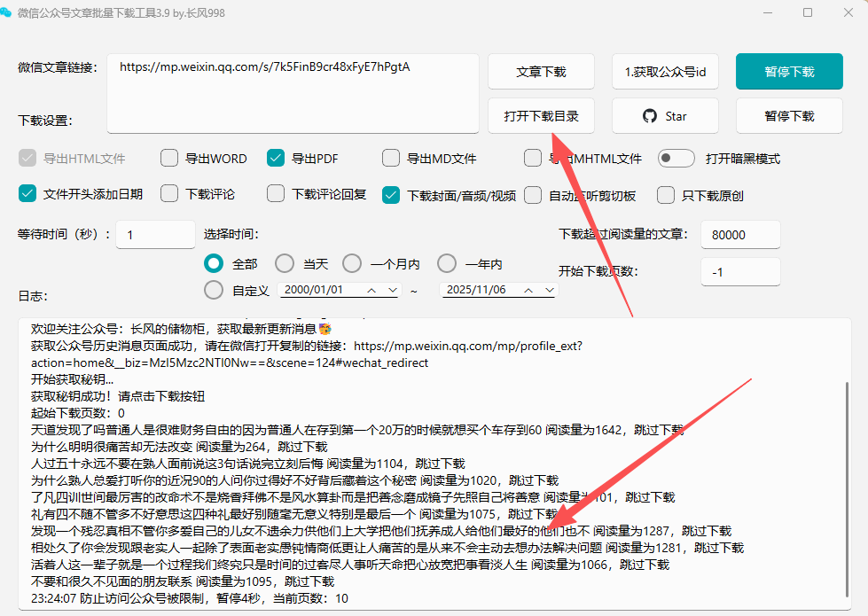The image size is (868, 616).
Task: Open the download folder with 打开下载目录
Action: [541, 116]
